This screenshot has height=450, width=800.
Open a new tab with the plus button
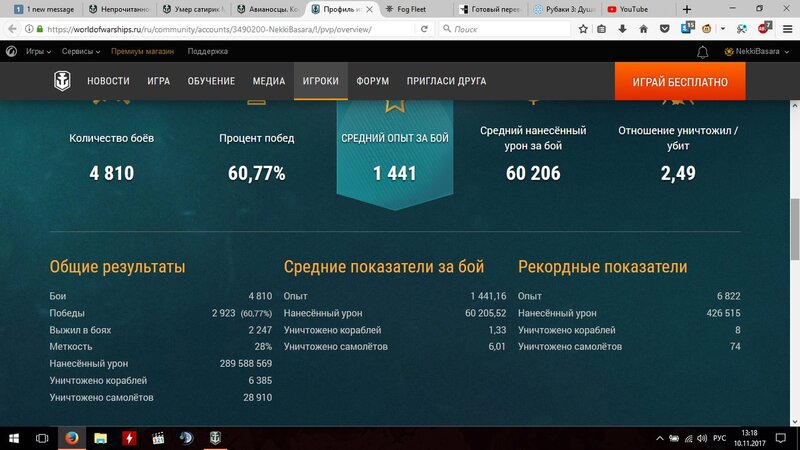(x=687, y=9)
